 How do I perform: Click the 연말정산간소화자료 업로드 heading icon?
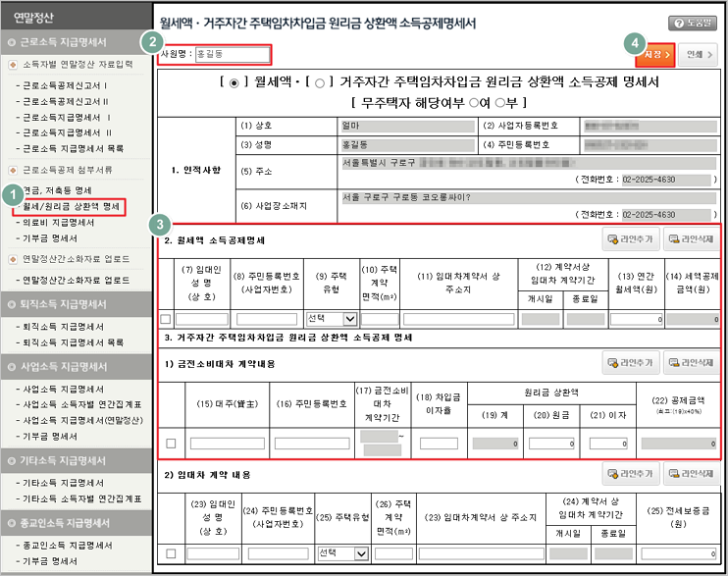13,259
